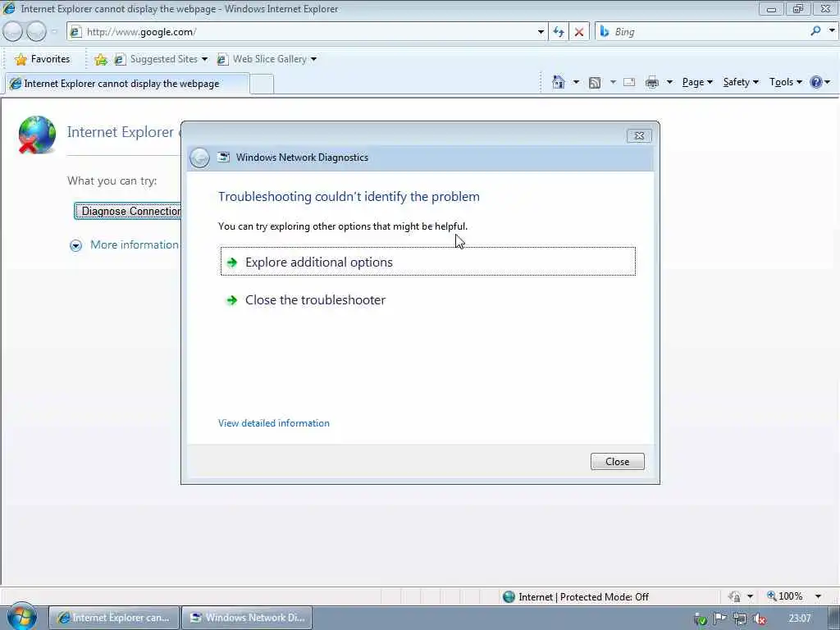
Task: Click the Action Center flag tray icon
Action: pos(720,619)
